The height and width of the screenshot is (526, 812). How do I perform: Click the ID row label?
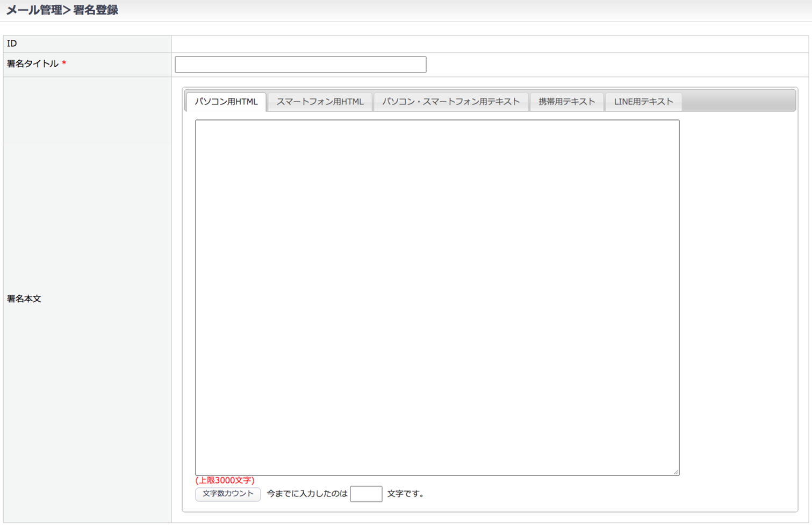pos(12,44)
